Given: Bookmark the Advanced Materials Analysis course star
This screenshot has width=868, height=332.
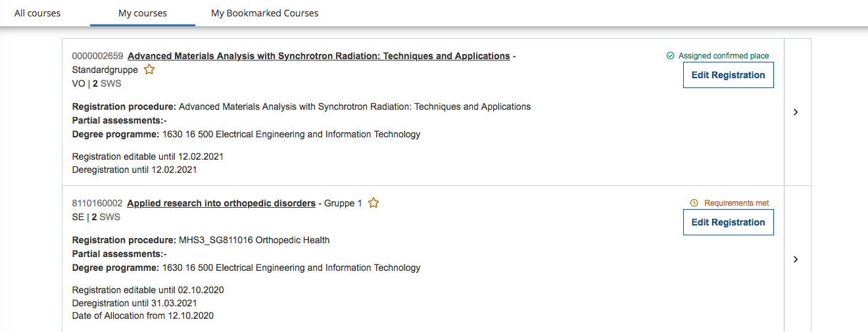Looking at the screenshot, I should 149,70.
